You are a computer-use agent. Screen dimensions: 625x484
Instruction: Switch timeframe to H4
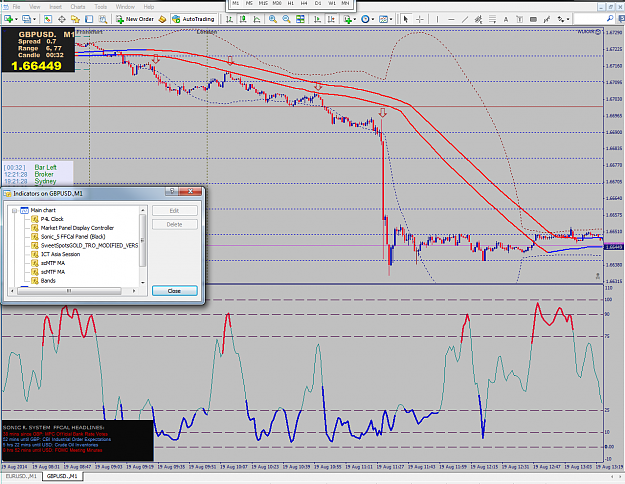[x=304, y=3]
